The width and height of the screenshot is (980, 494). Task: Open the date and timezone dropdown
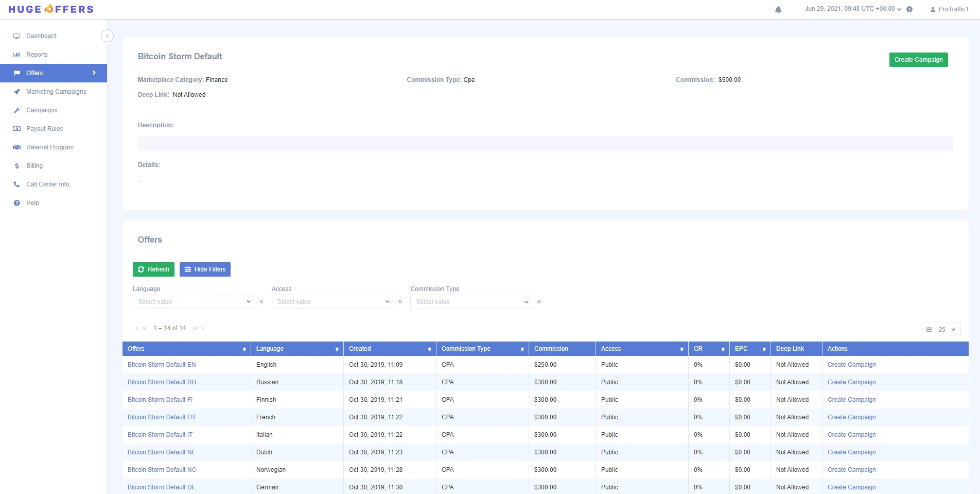coord(853,9)
